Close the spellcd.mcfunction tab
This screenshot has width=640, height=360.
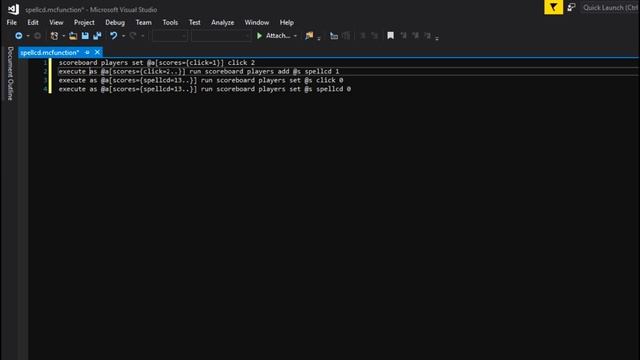(x=97, y=52)
